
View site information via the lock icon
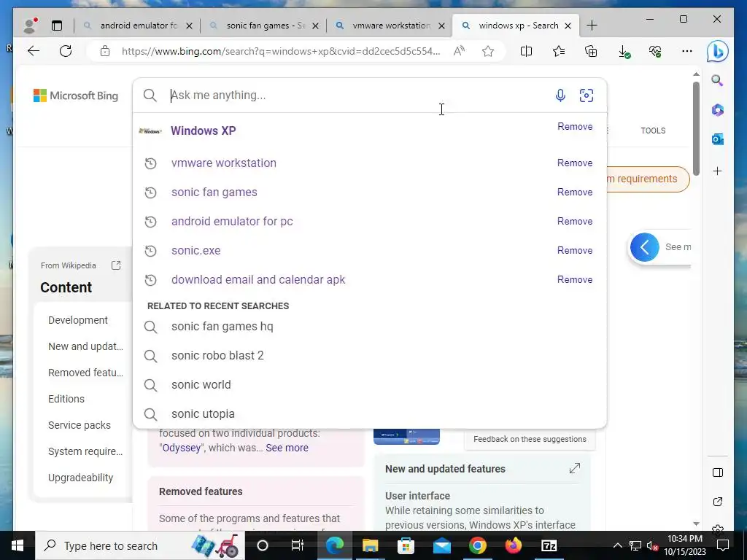pyautogui.click(x=105, y=51)
